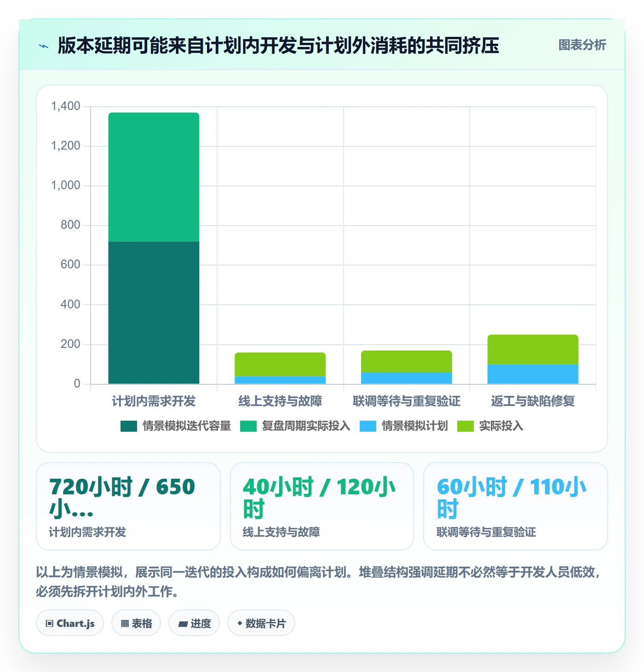The height and width of the screenshot is (672, 644).
Task: Click the x-axis label 返工与缺陷修复
Action: [533, 401]
